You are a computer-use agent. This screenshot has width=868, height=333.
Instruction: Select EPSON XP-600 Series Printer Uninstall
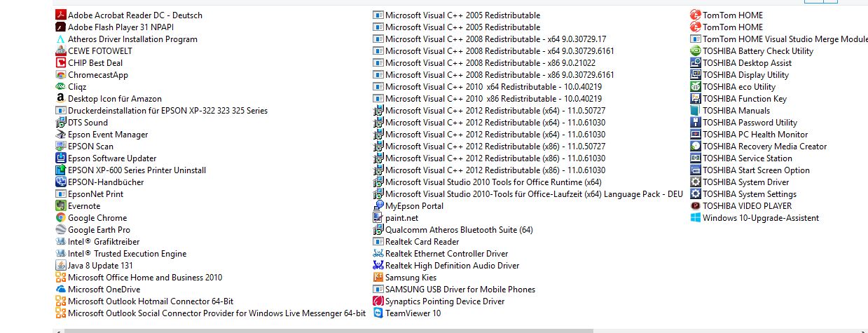click(x=131, y=170)
